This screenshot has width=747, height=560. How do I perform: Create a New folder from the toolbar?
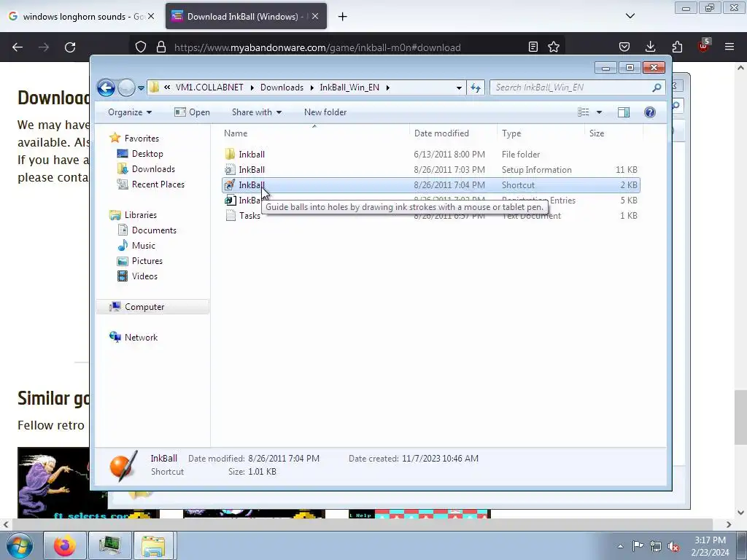325,112
